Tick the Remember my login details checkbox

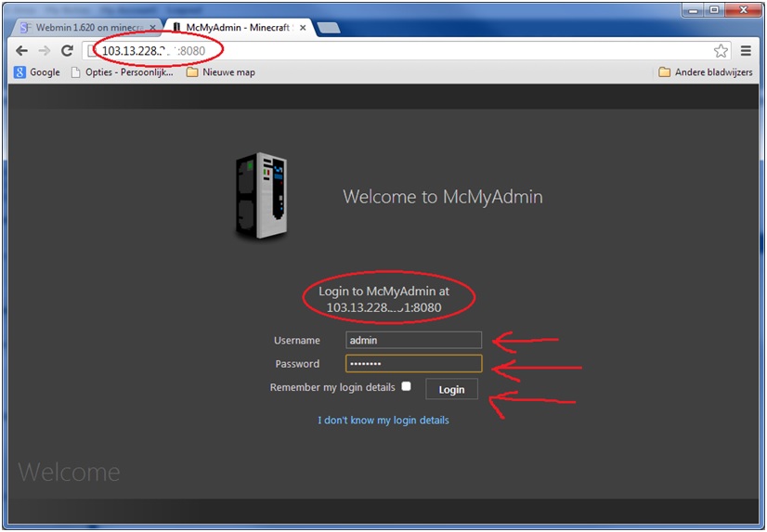point(406,386)
